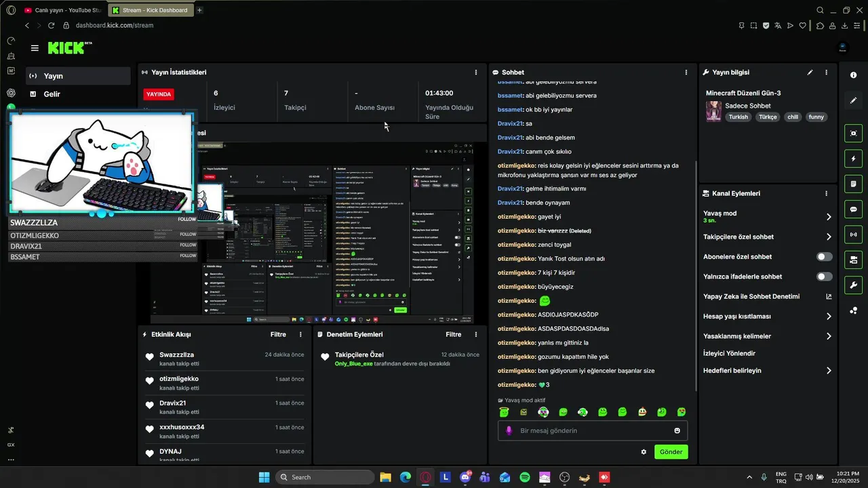Image resolution: width=868 pixels, height=488 pixels.
Task: Insert the envelope-face Kick emote
Action: [524, 412]
